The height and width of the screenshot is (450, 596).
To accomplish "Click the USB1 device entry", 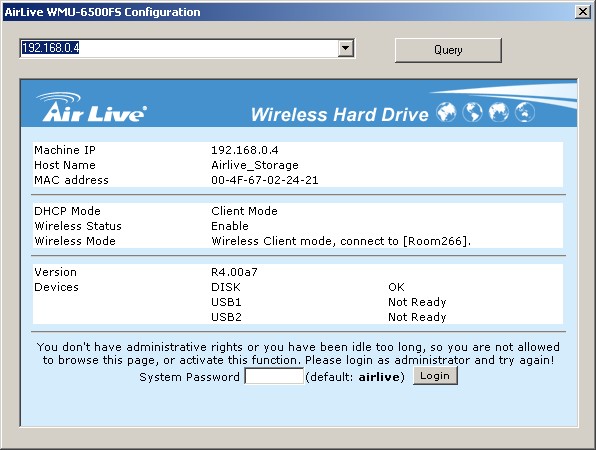I will point(226,302).
